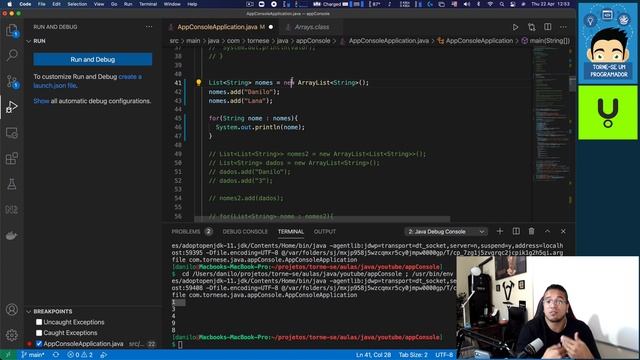
Task: Open the Manage gear icon
Action: click(12, 335)
